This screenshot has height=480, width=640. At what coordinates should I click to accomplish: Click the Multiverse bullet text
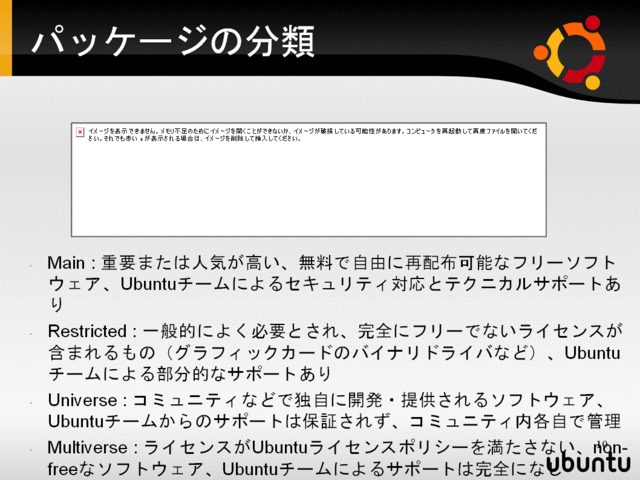pyautogui.click(x=337, y=458)
